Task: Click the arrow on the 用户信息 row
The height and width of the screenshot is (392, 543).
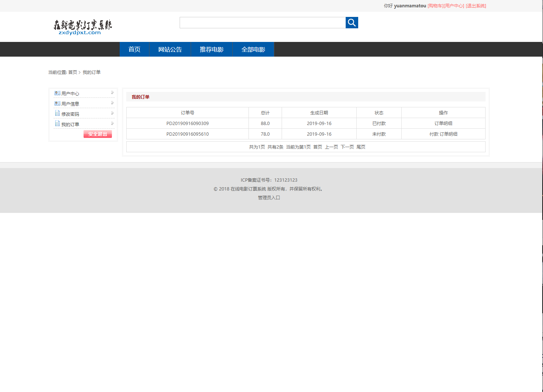Action: (112, 103)
